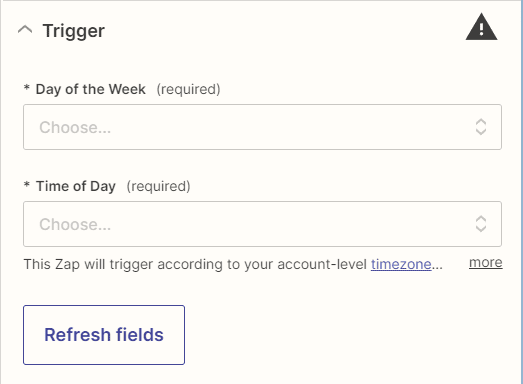523x384 pixels.
Task: Click the required text after Time of Day
Action: (x=158, y=186)
